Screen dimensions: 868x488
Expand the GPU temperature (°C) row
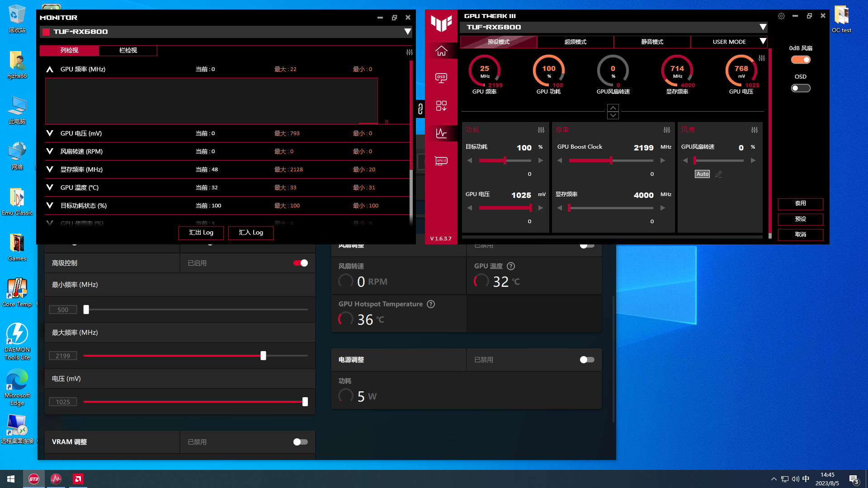tap(50, 188)
